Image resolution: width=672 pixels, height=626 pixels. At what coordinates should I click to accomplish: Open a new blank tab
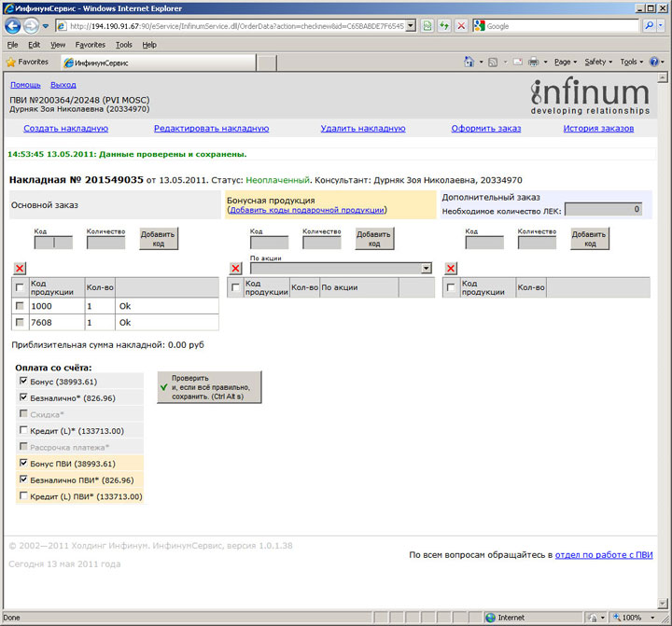click(267, 63)
